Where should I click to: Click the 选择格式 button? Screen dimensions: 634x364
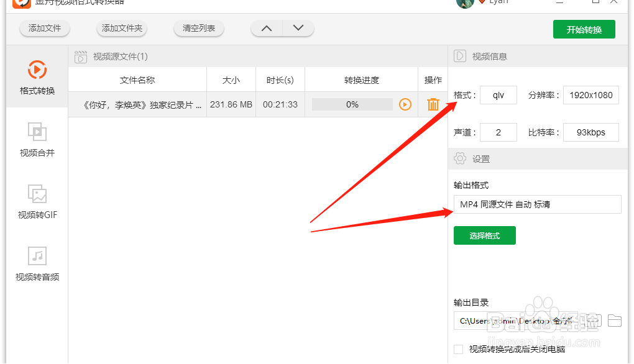pyautogui.click(x=484, y=235)
